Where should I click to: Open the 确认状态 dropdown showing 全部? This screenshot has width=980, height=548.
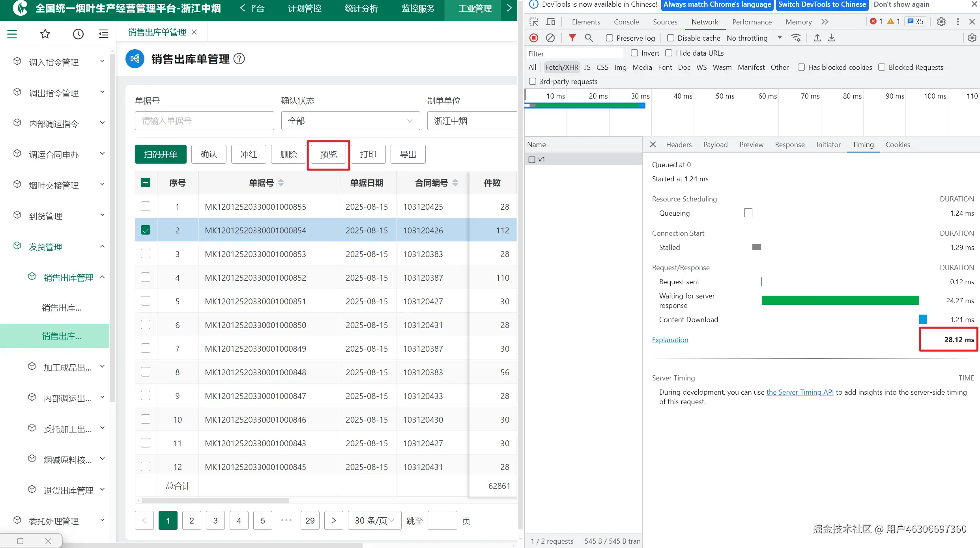[350, 121]
